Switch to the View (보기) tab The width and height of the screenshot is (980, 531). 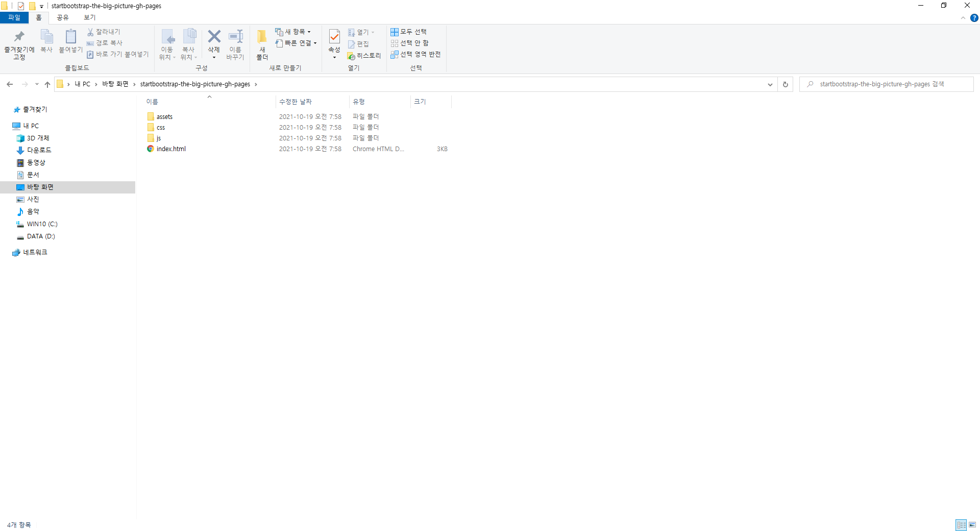coord(90,17)
